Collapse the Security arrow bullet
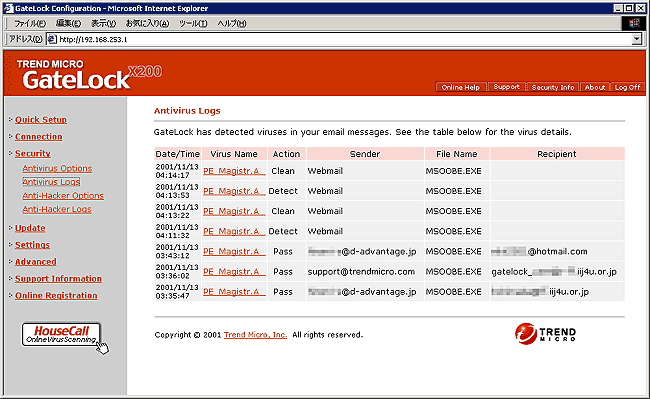The image size is (650, 399). pos(10,153)
